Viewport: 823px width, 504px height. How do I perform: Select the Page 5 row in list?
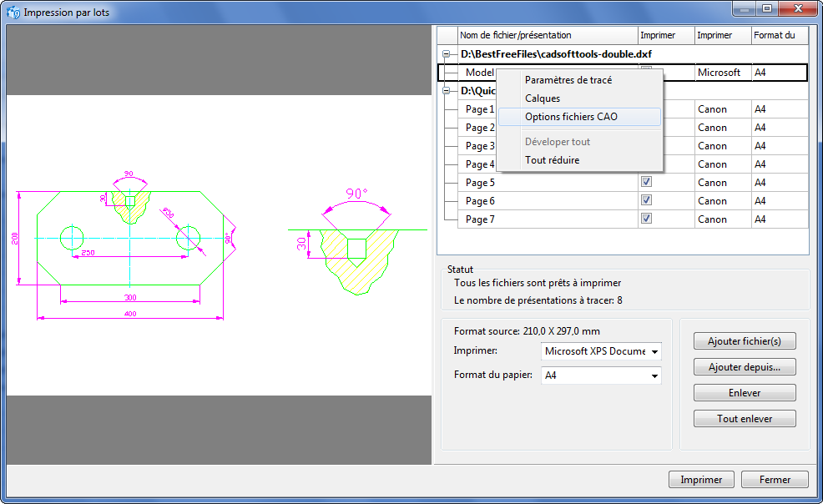[481, 183]
